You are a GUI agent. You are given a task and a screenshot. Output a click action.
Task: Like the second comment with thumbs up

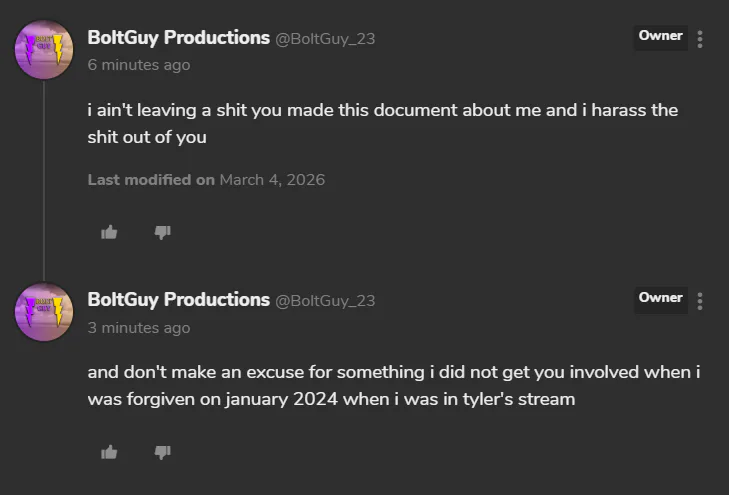click(x=109, y=452)
